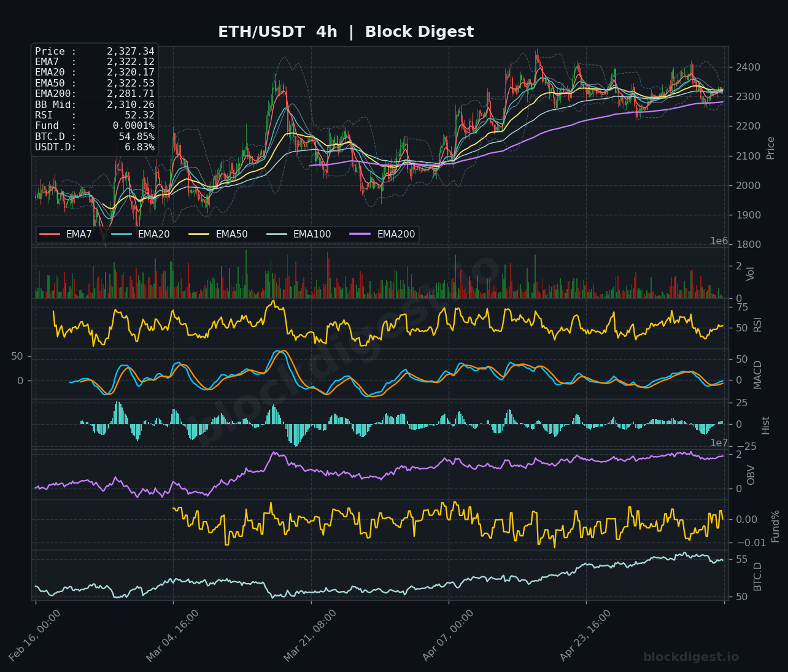Click the teal EMA20 legend swatch
The image size is (788, 672).
tap(122, 234)
